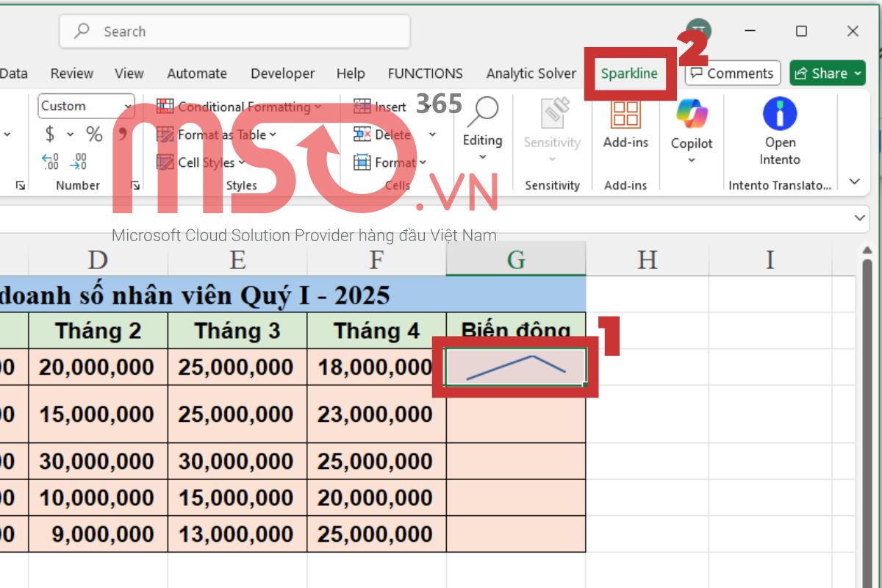Apply comma style number format
882x588 pixels.
click(123, 134)
